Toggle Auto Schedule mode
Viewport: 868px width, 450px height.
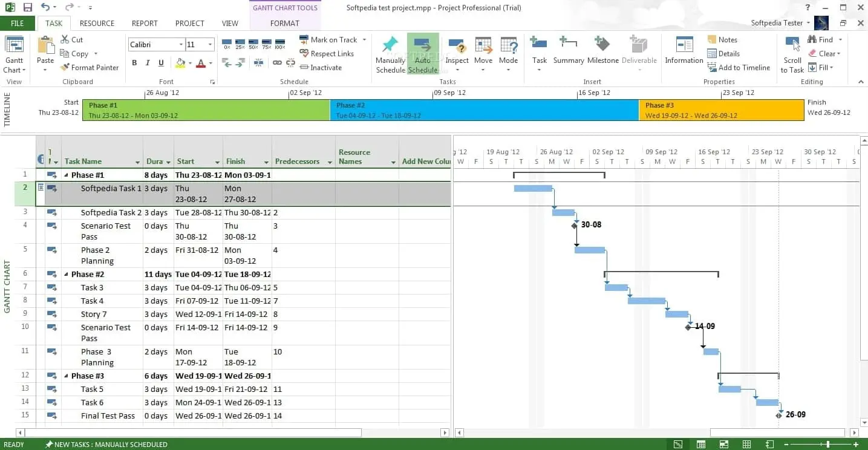point(423,54)
